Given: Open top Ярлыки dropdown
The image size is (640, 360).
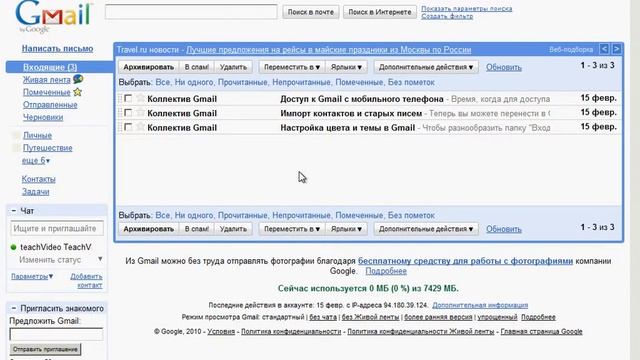Looking at the screenshot, I should click(346, 67).
